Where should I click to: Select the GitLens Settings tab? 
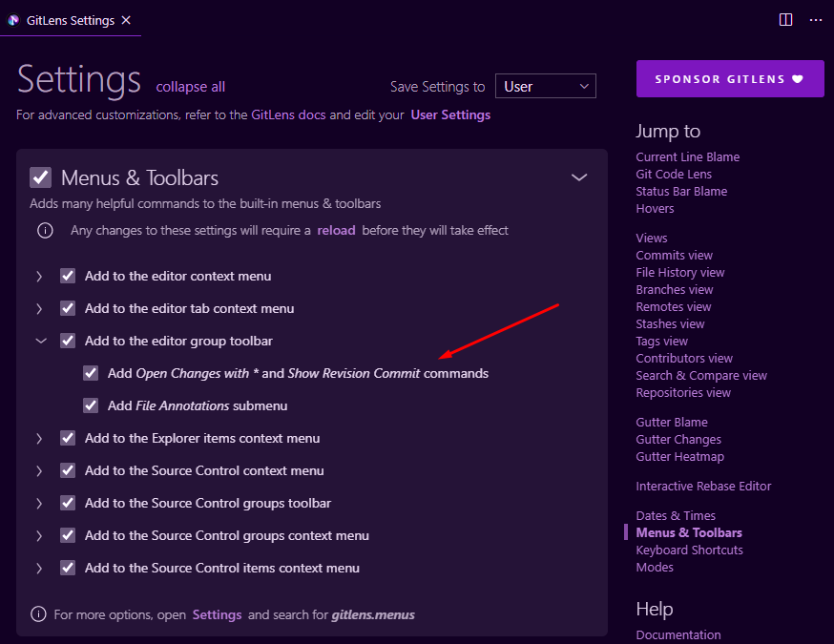click(x=67, y=19)
